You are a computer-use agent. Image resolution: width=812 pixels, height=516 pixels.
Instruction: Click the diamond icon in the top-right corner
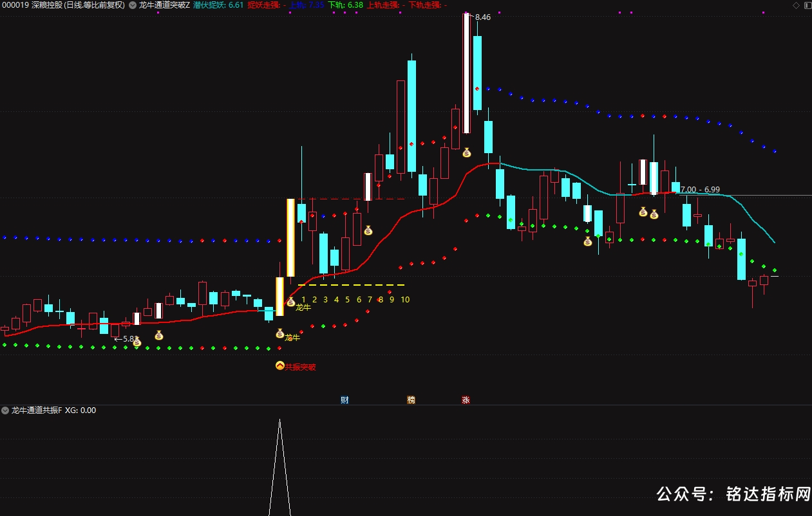pyautogui.click(x=796, y=5)
